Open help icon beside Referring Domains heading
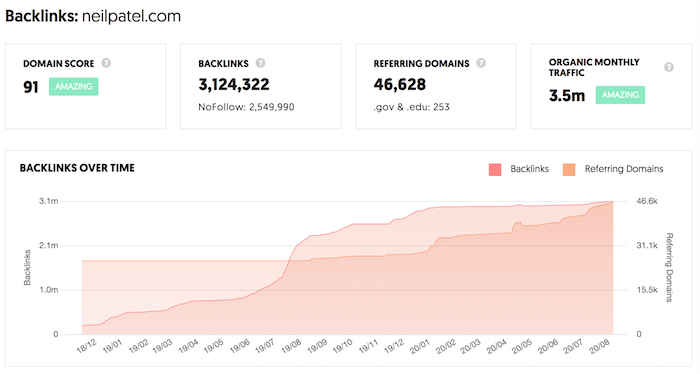This screenshot has height=374, width=700. (x=481, y=63)
